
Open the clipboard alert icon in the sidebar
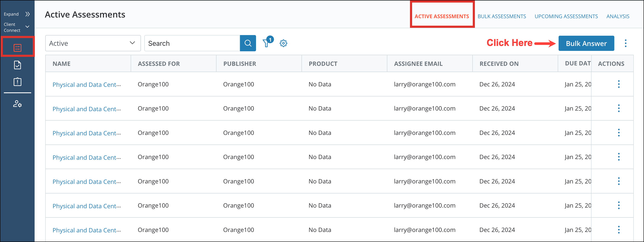pyautogui.click(x=18, y=82)
